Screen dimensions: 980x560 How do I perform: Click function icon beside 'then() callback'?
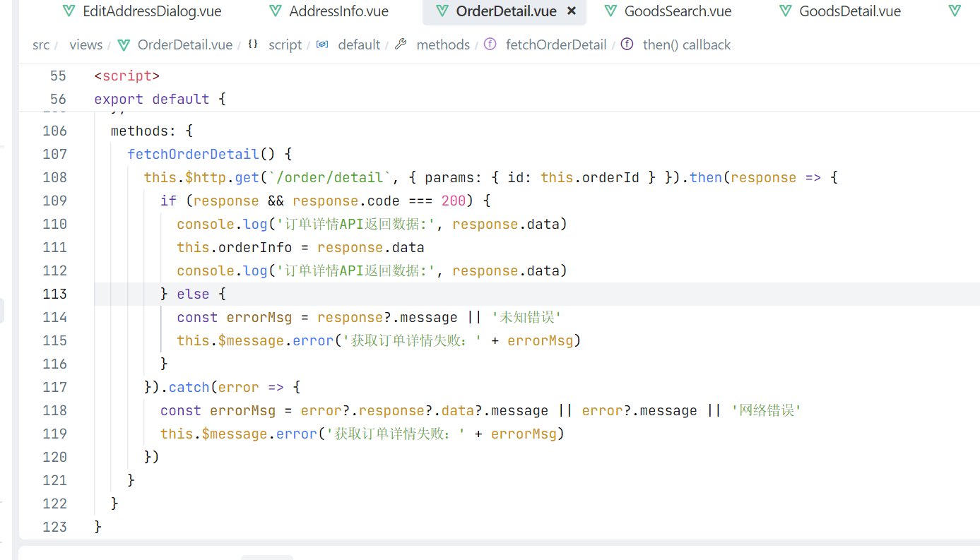(x=627, y=44)
